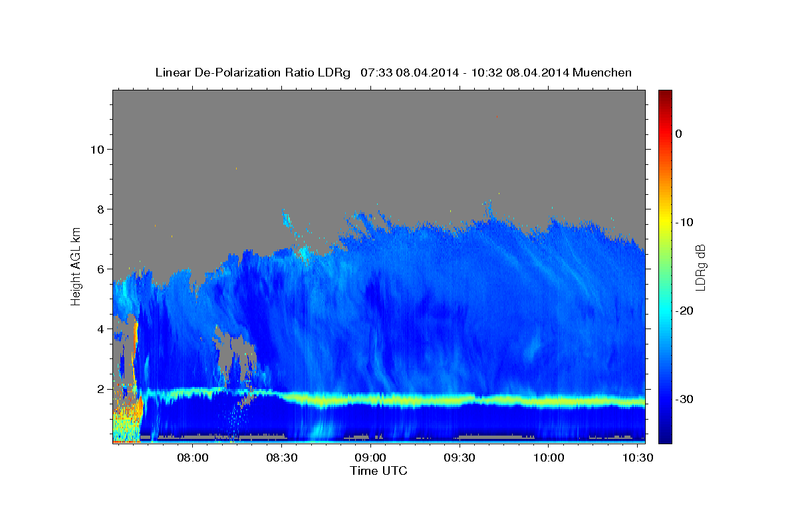Click the dark blue bottom of colorbar

tap(664, 436)
